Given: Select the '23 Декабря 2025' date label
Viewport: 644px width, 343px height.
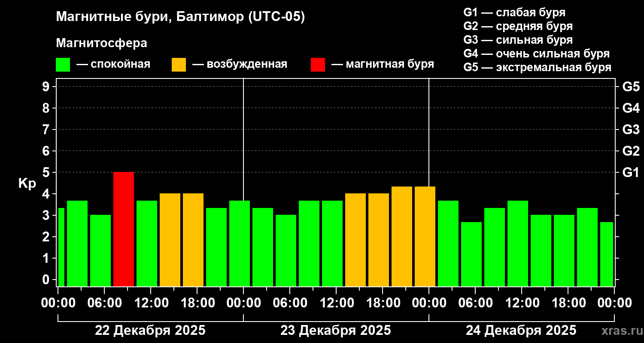Looking at the screenshot, I should click(336, 331).
